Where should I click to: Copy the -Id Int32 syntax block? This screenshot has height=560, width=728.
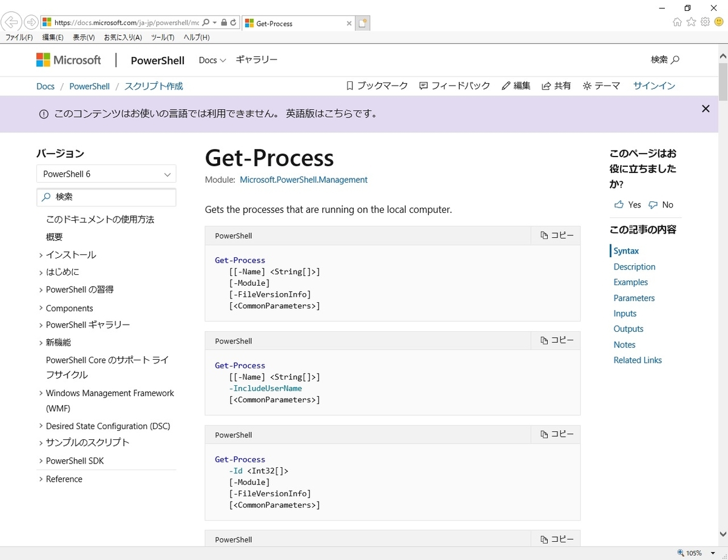point(557,434)
